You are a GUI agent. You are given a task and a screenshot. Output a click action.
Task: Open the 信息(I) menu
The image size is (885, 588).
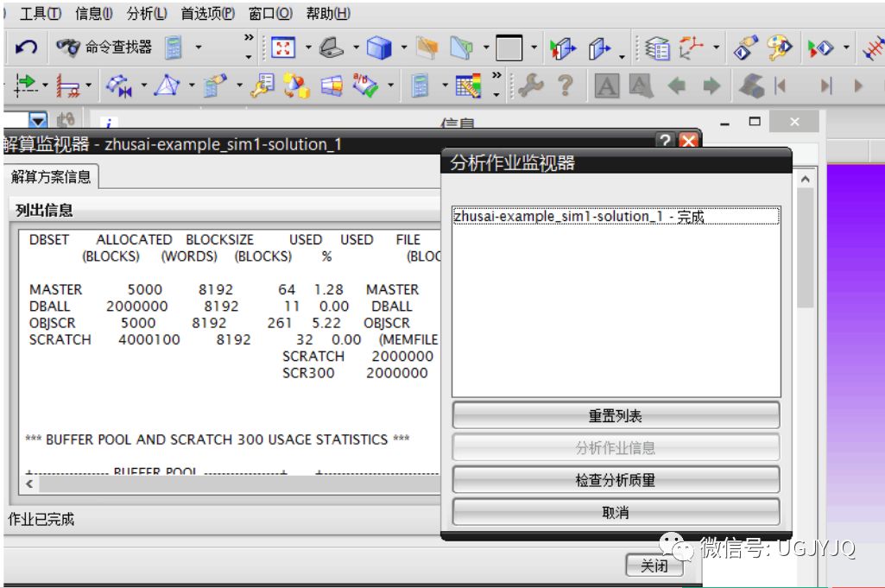94,14
